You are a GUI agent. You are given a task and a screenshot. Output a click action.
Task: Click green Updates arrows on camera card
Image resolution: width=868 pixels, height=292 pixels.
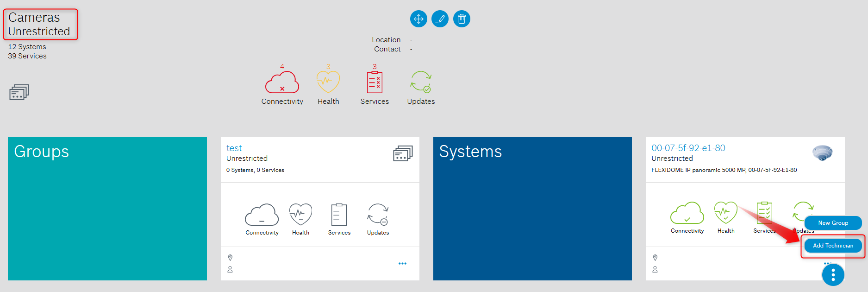803,211
